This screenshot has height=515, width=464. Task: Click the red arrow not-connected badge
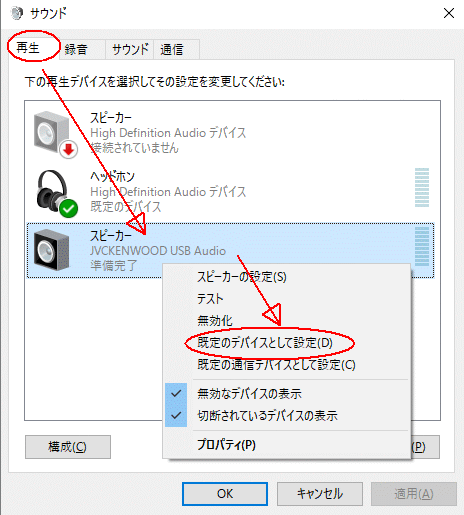(69, 150)
